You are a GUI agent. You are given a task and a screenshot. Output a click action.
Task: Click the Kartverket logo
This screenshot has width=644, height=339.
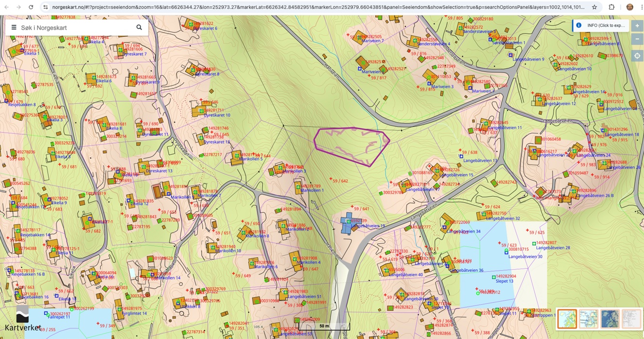(x=22, y=320)
